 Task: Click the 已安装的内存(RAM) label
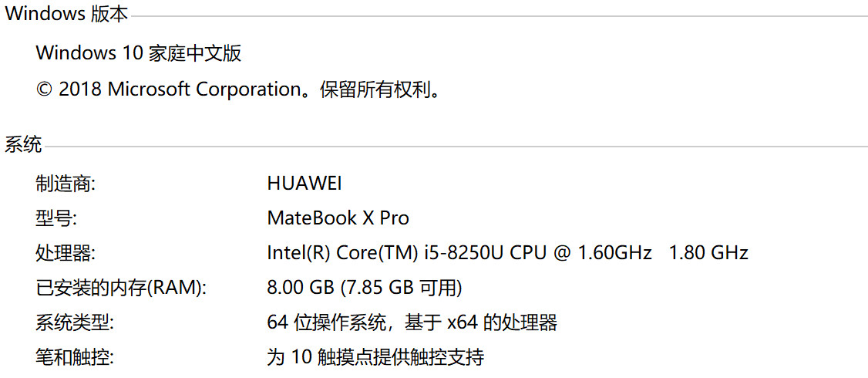[x=122, y=288]
